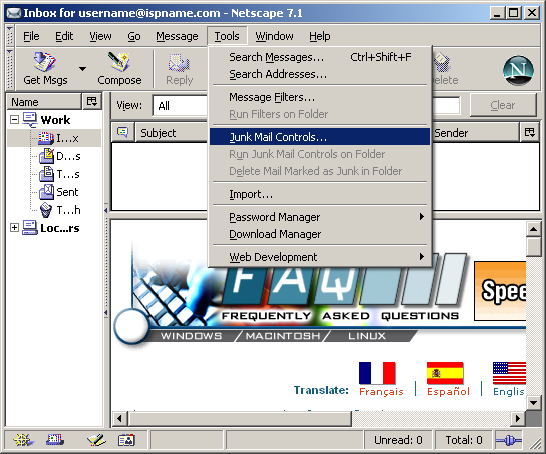Click the horizontal scrollbar left arrow
This screenshot has height=454, width=546.
point(119,418)
